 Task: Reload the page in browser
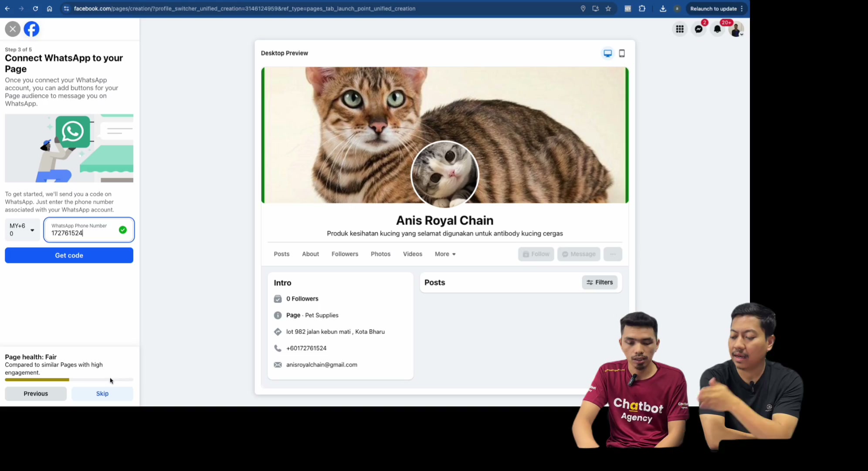[35, 9]
